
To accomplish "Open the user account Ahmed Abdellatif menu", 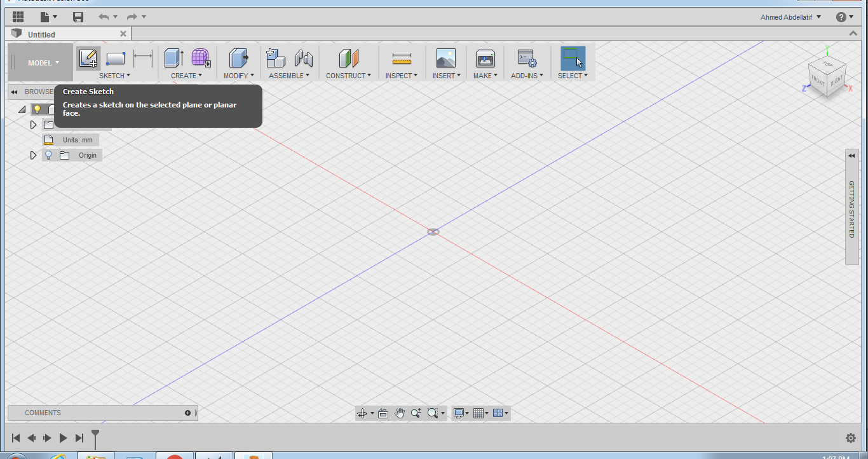I will click(x=790, y=17).
